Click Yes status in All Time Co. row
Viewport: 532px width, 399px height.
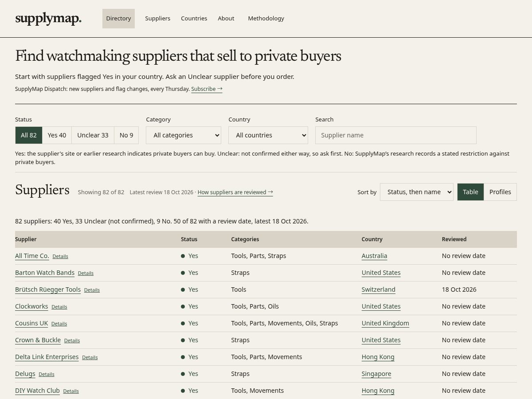[190, 256]
